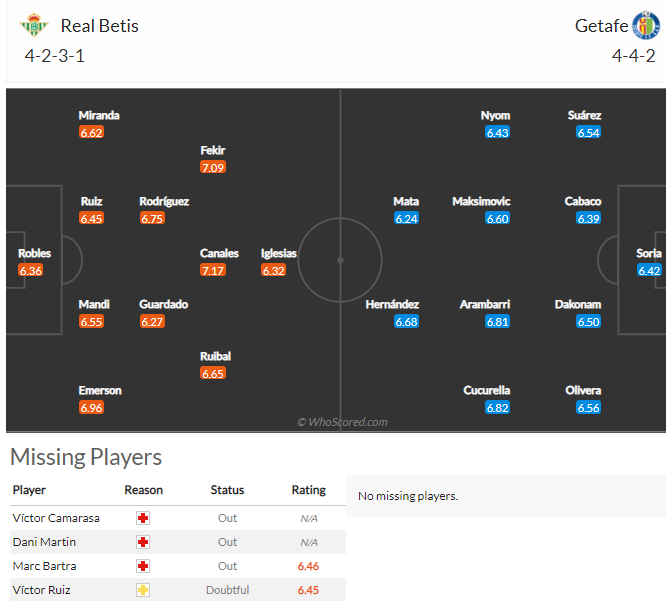Image resolution: width=666 pixels, height=601 pixels.
Task: Click the Status column header
Action: point(227,490)
